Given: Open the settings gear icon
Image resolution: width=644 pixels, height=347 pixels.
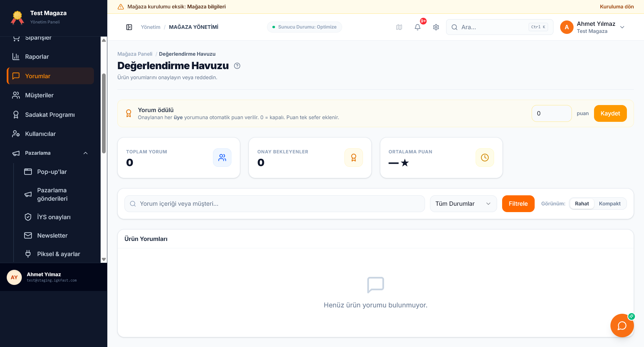Looking at the screenshot, I should pyautogui.click(x=436, y=27).
